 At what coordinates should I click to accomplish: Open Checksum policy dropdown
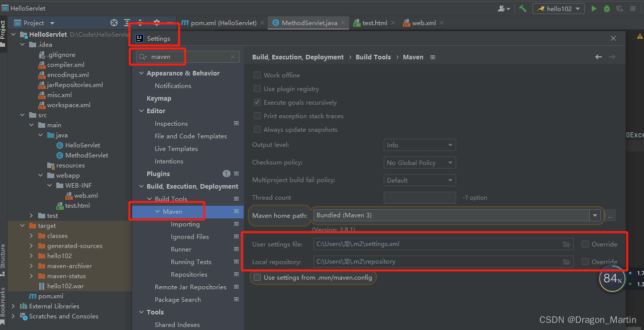tap(419, 162)
